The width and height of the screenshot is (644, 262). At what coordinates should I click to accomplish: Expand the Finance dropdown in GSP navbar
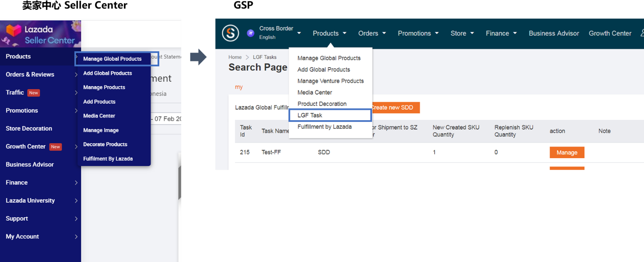click(501, 33)
